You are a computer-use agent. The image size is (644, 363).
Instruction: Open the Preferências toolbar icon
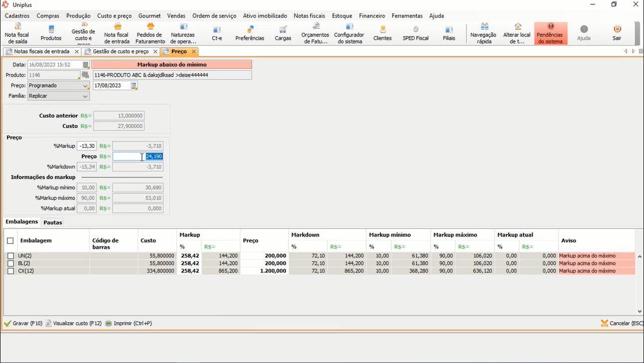[250, 33]
